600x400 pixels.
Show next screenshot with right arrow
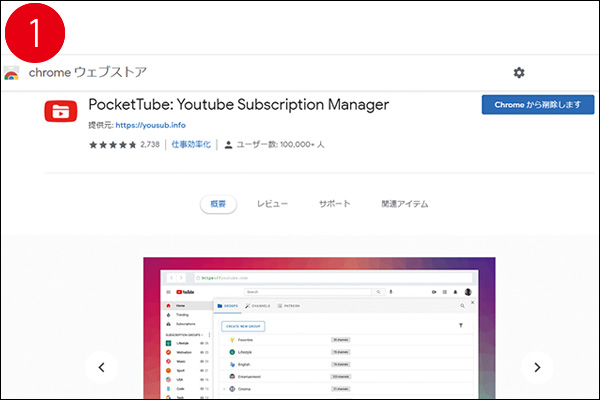537,367
